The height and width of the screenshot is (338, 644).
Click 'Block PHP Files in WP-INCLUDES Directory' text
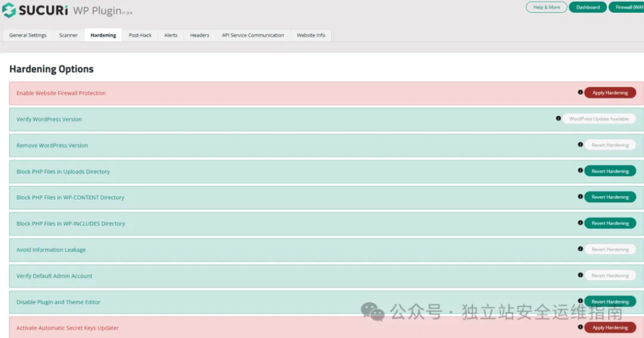[x=70, y=224]
